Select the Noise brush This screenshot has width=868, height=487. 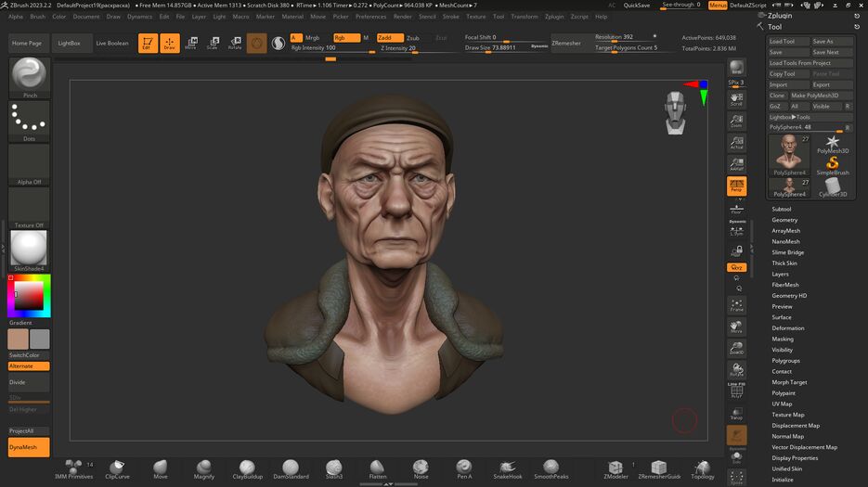[421, 469]
